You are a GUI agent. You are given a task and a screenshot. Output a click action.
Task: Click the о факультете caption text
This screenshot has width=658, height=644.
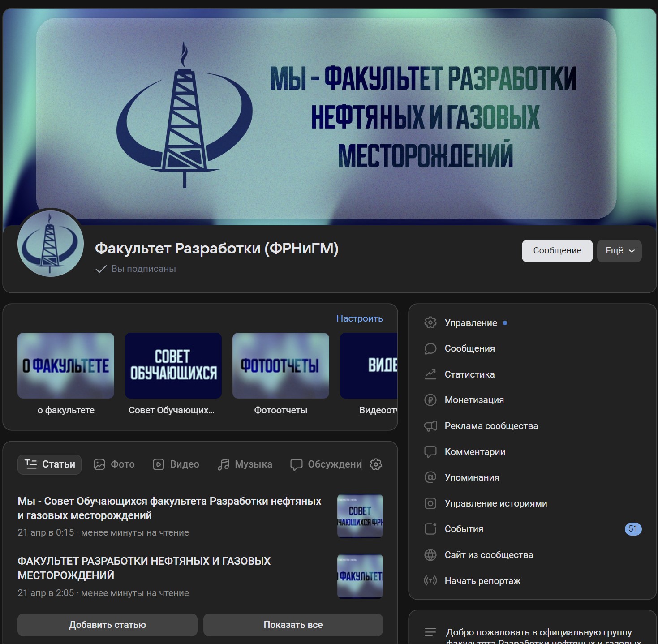tap(66, 410)
